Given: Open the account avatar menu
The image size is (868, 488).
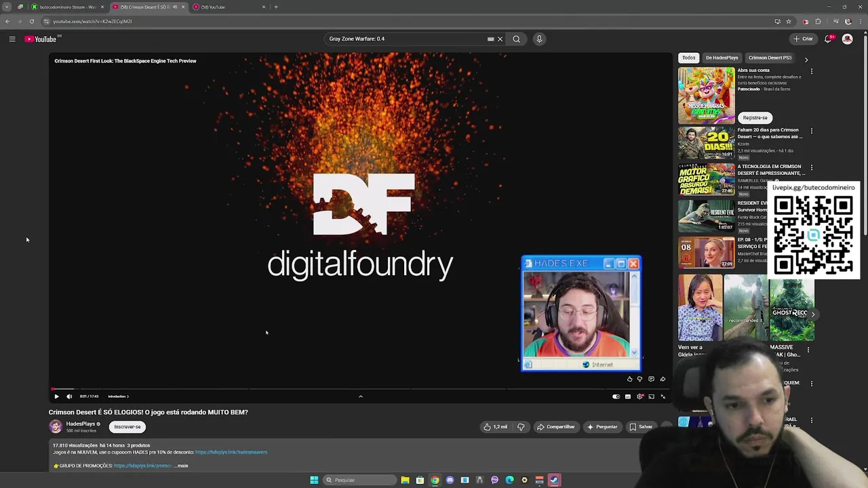Looking at the screenshot, I should tap(847, 39).
